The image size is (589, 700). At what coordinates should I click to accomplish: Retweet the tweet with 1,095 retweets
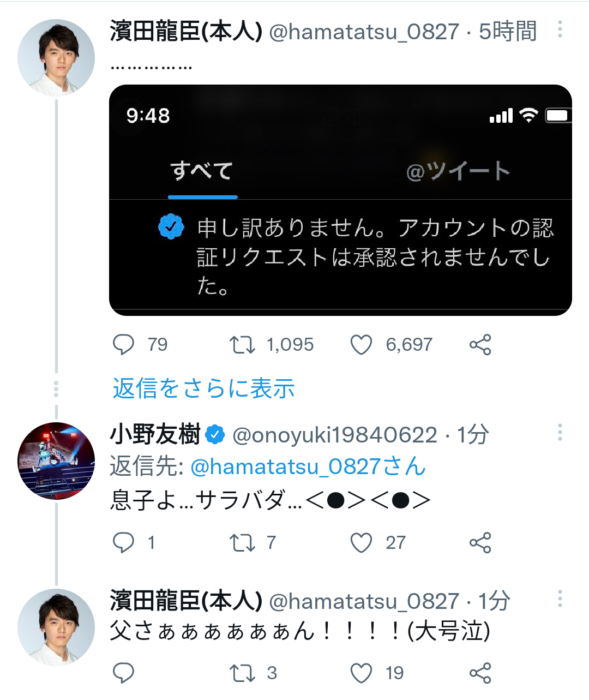click(x=242, y=345)
